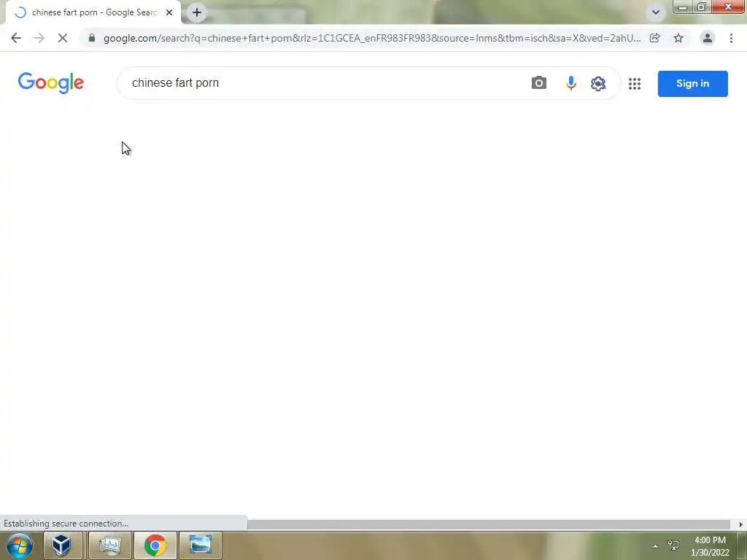Viewport: 747px width, 560px height.
Task: Open a new tab
Action: [197, 12]
